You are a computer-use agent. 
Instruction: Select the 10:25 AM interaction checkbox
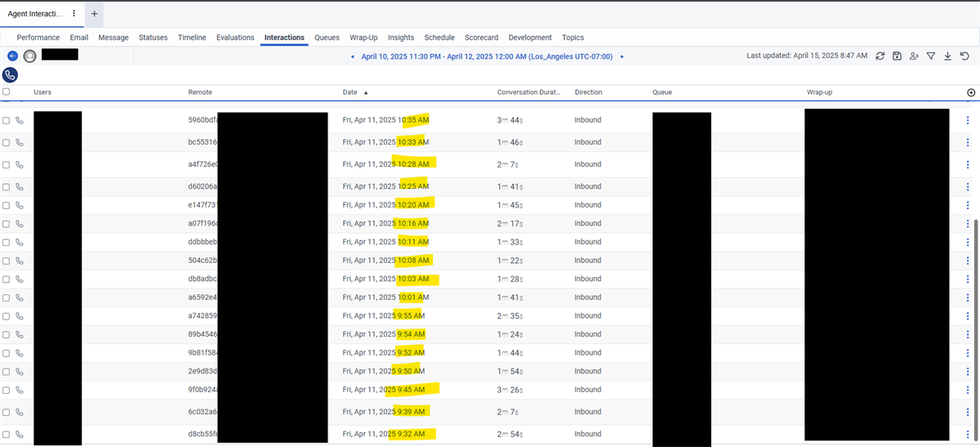tap(7, 186)
